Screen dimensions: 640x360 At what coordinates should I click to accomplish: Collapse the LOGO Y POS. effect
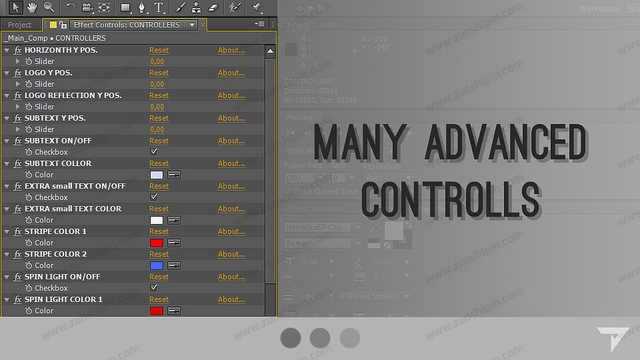pyautogui.click(x=7, y=73)
